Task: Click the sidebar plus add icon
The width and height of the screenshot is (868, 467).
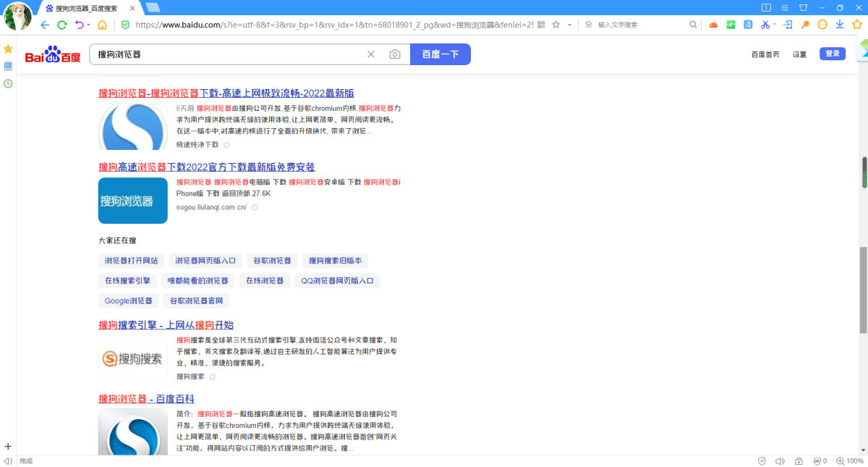Action: 8,446
